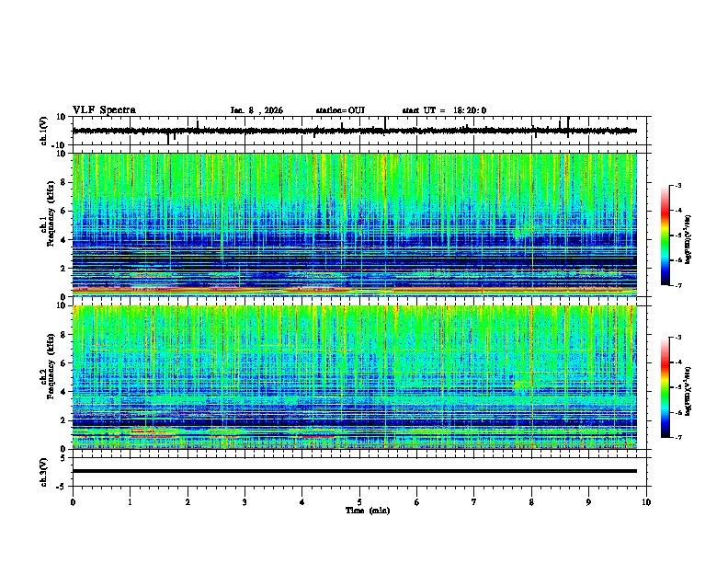Click the ch.2 "Frequency (kHz)" axis label

(x=51, y=366)
